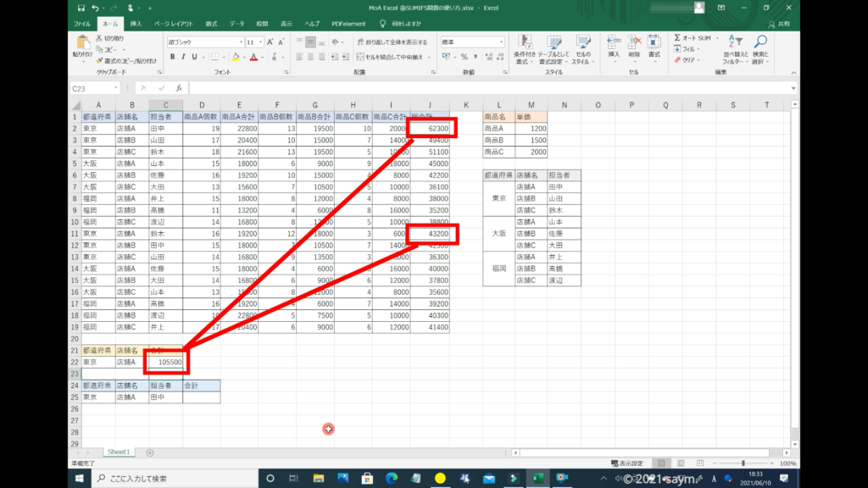Viewport: 868px width, 488px height.
Task: Open the font name dropdown (游ゴシック)
Action: point(203,42)
